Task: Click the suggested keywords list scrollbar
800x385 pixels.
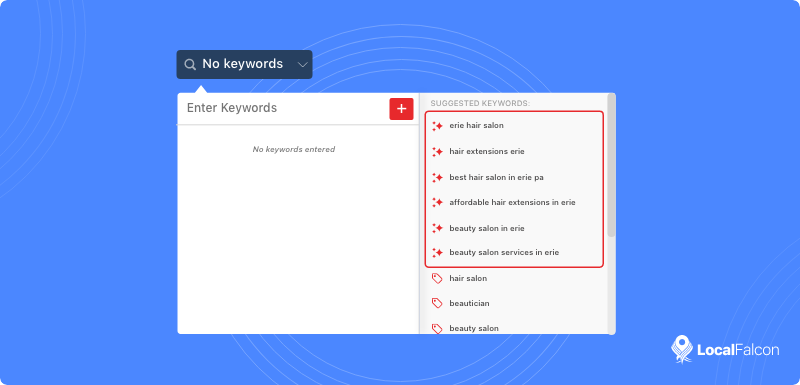Action: (x=611, y=165)
